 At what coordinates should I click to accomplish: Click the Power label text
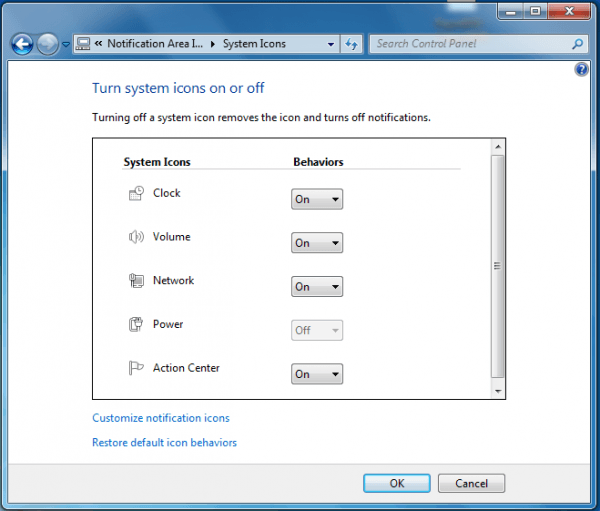[x=168, y=324]
